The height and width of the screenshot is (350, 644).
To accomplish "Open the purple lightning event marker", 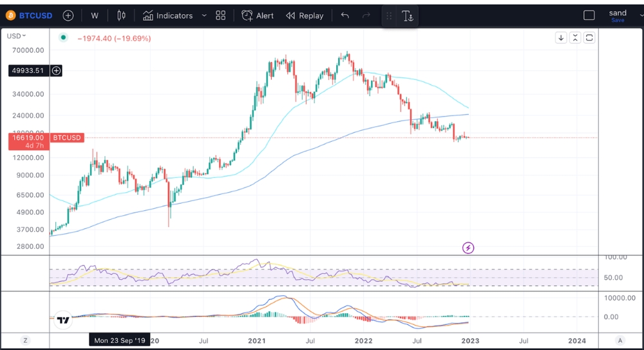I will point(468,248).
